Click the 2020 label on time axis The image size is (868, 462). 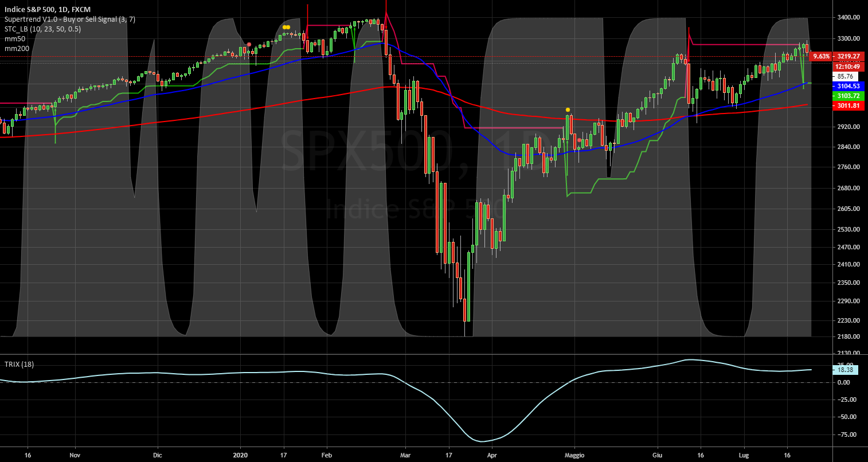[241, 455]
